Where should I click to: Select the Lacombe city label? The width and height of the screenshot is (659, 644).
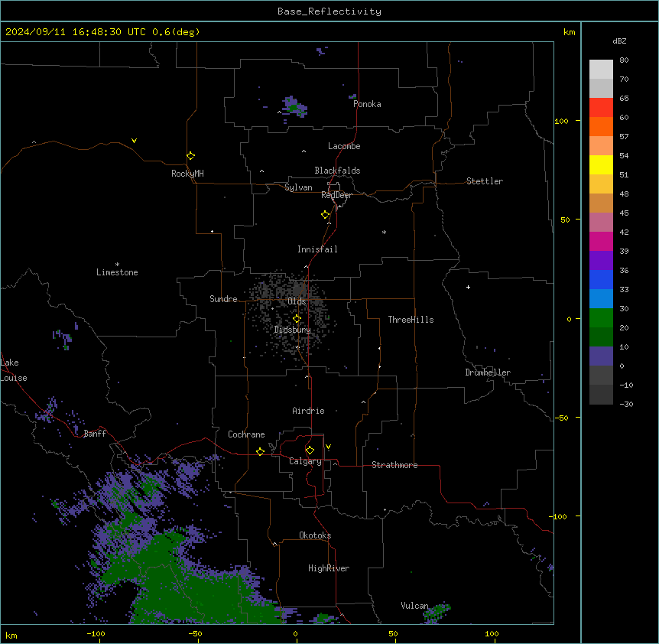click(344, 146)
